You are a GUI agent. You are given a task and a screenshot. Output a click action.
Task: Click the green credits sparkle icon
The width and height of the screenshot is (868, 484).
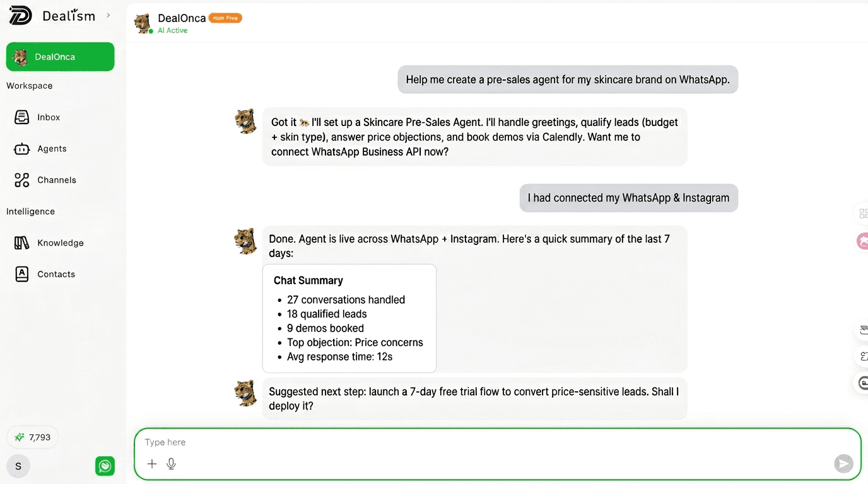tap(20, 437)
